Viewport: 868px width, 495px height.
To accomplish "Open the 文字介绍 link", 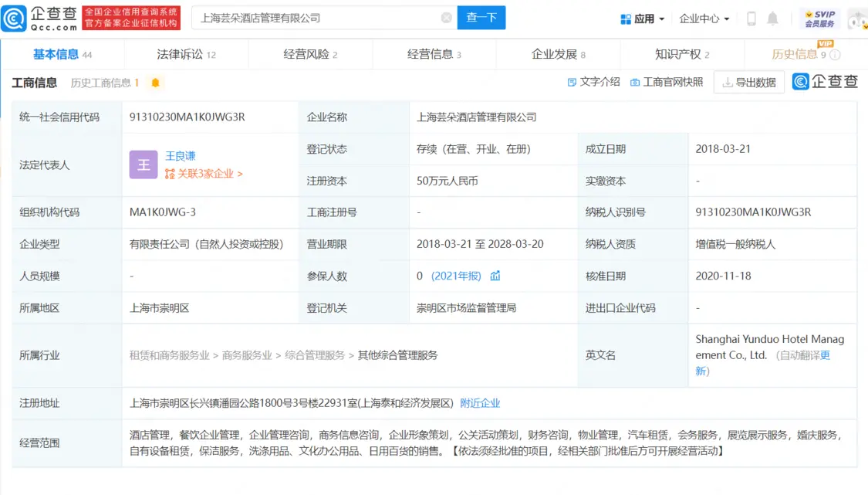I will click(x=593, y=82).
